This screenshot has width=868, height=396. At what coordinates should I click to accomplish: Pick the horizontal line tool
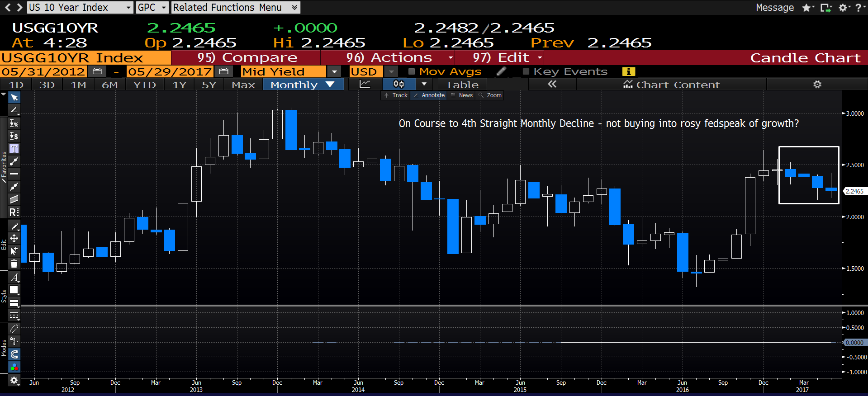pyautogui.click(x=14, y=174)
